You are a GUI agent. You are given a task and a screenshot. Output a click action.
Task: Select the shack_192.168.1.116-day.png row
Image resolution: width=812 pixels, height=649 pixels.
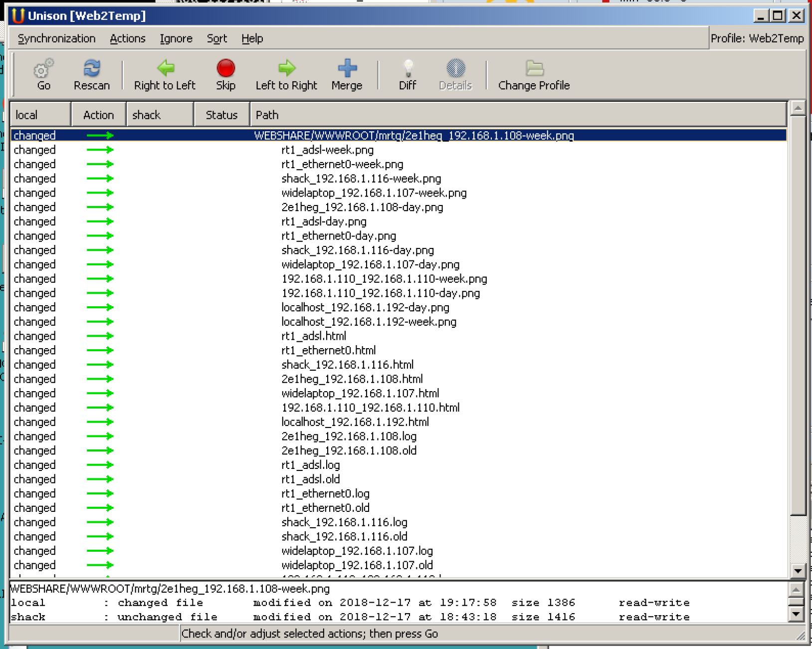point(399,250)
